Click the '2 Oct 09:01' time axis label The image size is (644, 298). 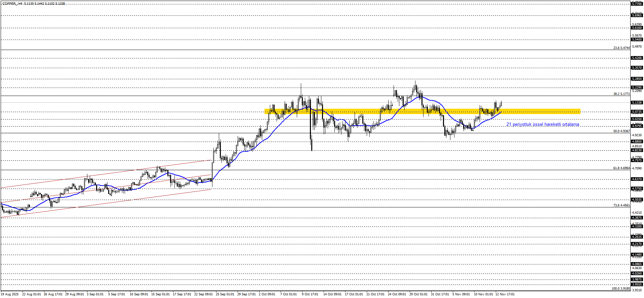(267, 294)
